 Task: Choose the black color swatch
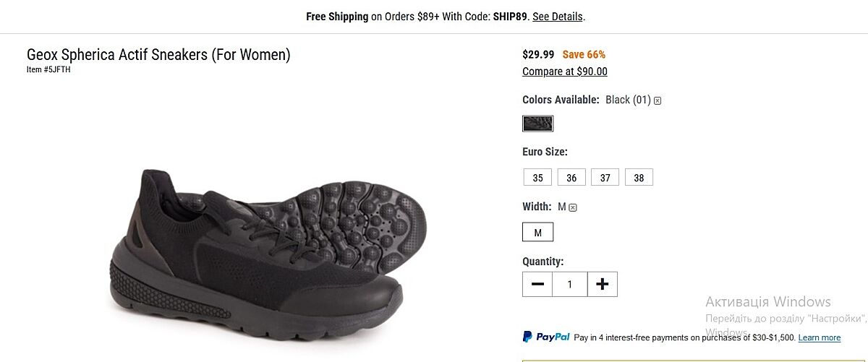pyautogui.click(x=537, y=124)
